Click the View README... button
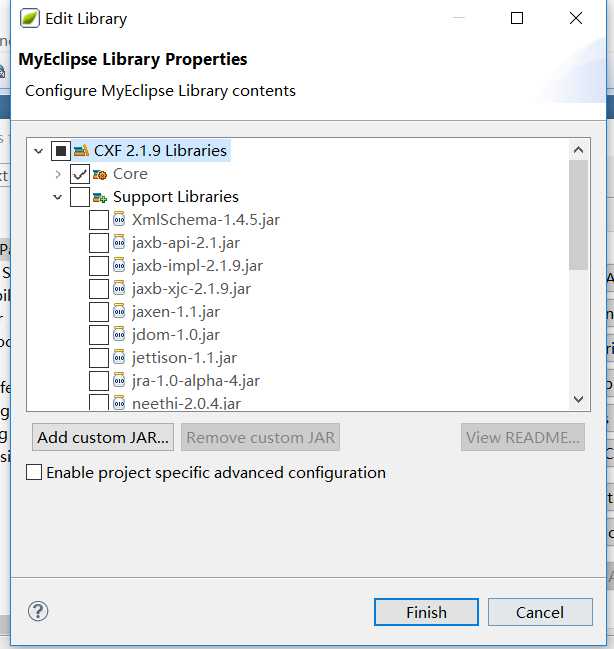 [523, 437]
